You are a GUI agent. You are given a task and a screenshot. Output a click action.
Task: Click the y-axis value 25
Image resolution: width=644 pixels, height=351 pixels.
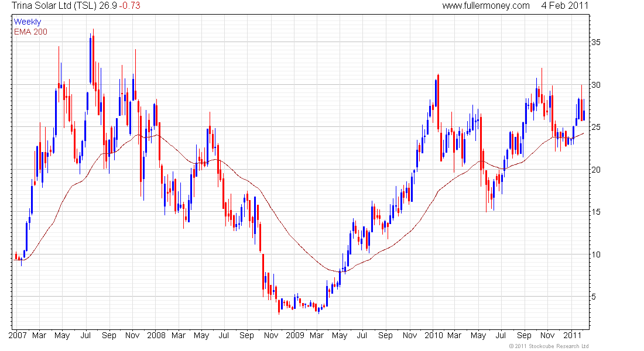595,128
